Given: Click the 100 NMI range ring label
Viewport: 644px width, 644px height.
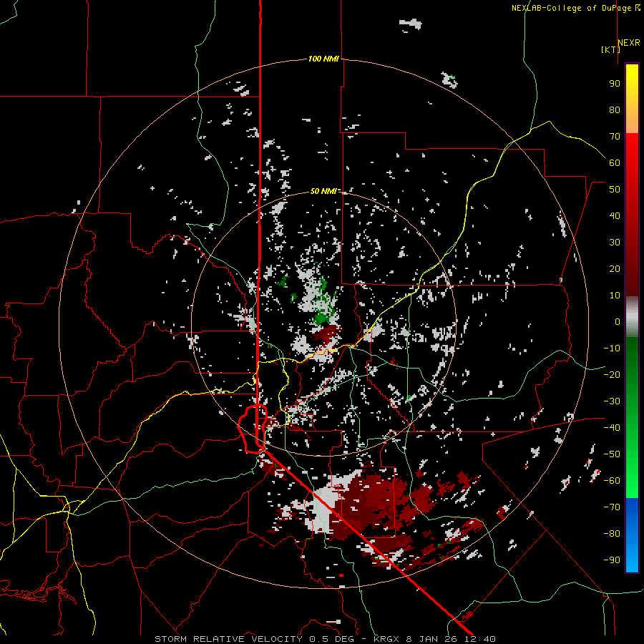Looking at the screenshot, I should 323,59.
